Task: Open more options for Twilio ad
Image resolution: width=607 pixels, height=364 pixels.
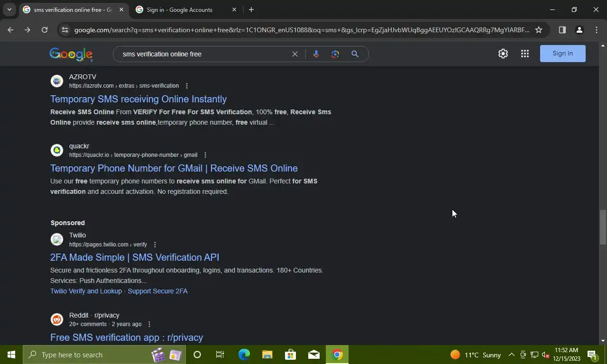Action: (155, 245)
